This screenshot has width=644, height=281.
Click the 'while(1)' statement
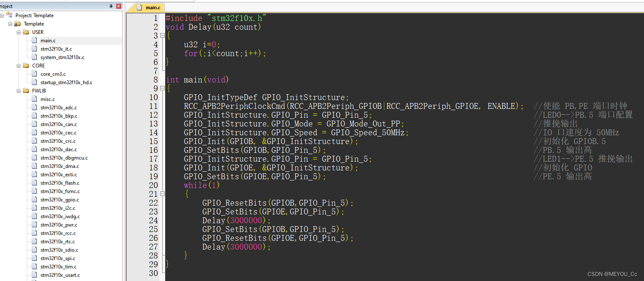point(202,185)
